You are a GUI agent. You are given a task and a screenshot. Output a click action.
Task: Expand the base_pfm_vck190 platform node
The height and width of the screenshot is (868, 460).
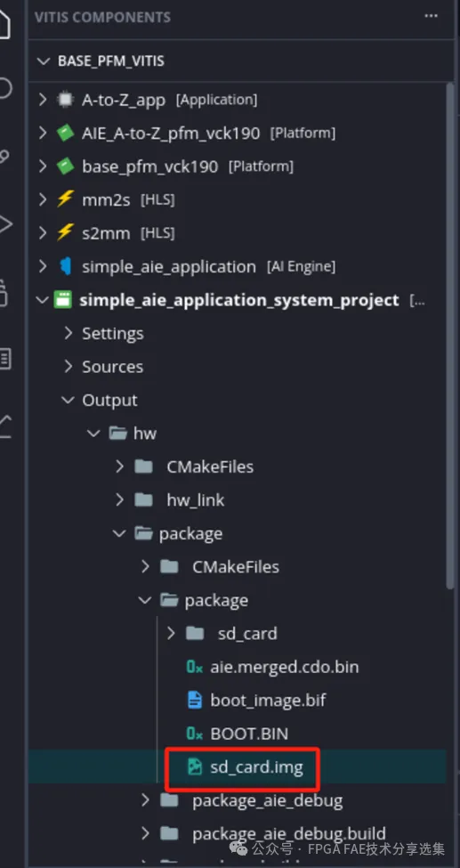pos(43,166)
